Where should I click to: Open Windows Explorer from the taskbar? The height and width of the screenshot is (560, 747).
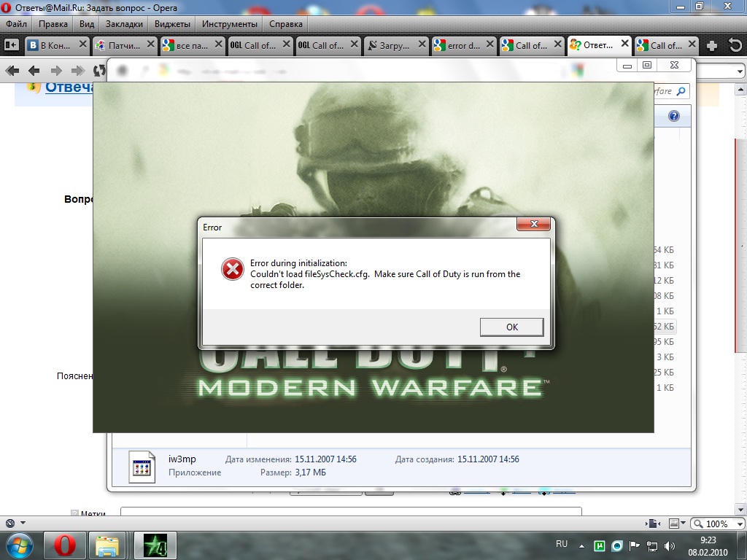coord(108,545)
